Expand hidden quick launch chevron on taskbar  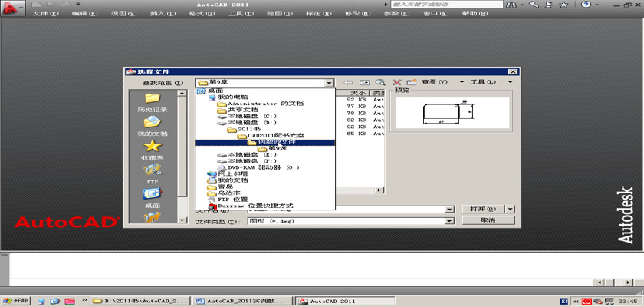point(85,300)
